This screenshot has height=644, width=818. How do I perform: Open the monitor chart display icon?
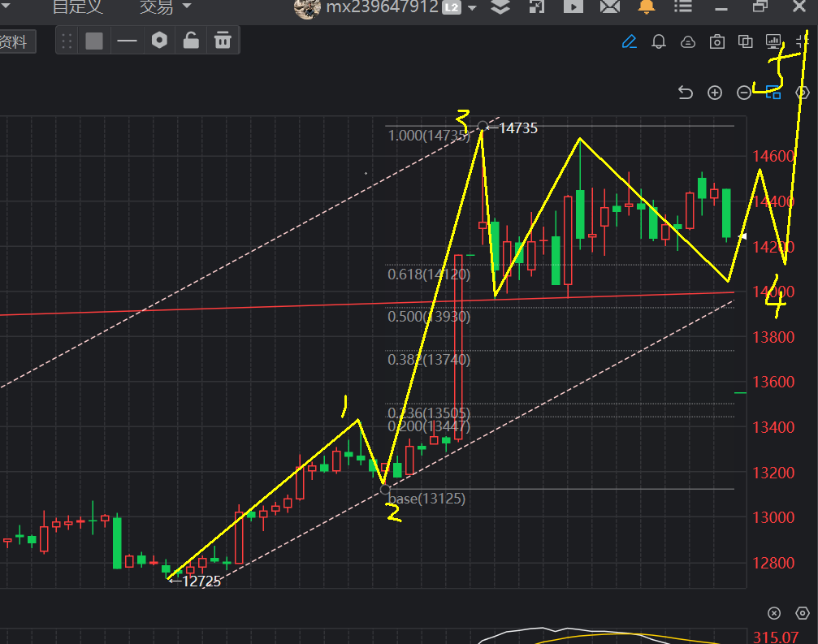point(773,41)
